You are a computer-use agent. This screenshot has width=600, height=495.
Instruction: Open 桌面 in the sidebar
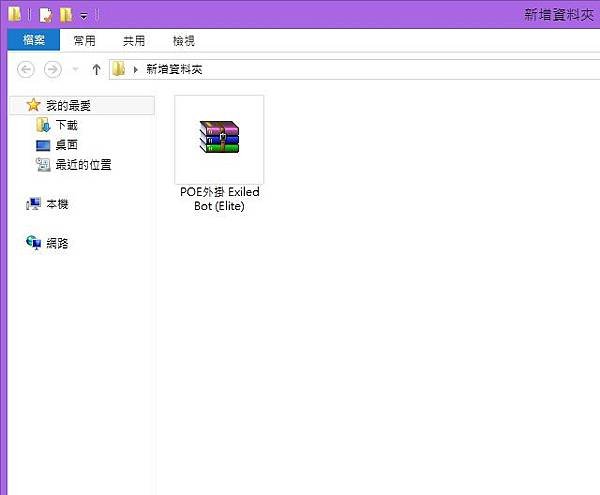pyautogui.click(x=67, y=145)
